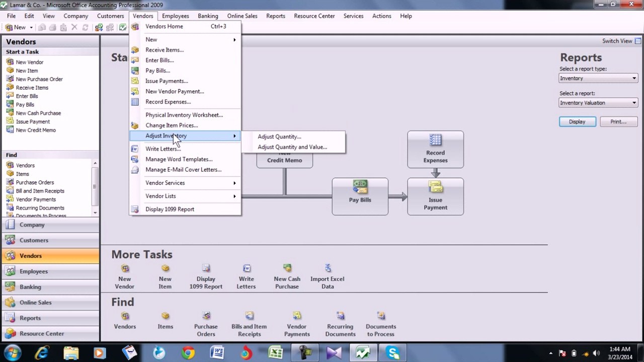644x362 pixels.
Task: Open Vendors icon in Find section of main pane
Action: click(x=125, y=316)
